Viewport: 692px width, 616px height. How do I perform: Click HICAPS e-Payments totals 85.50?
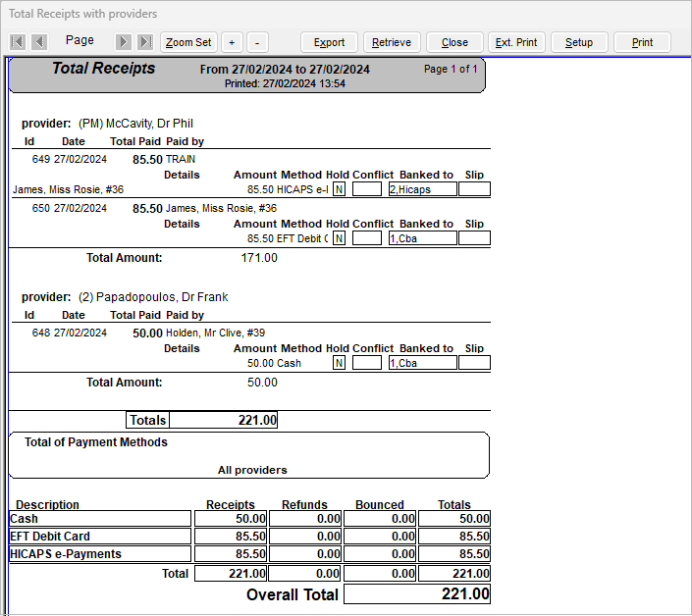coord(454,554)
